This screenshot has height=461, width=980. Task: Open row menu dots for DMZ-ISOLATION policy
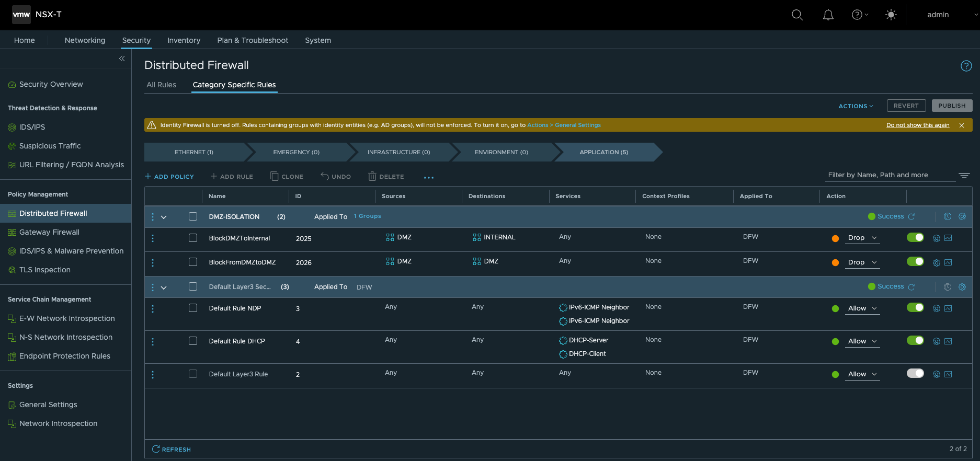(153, 217)
